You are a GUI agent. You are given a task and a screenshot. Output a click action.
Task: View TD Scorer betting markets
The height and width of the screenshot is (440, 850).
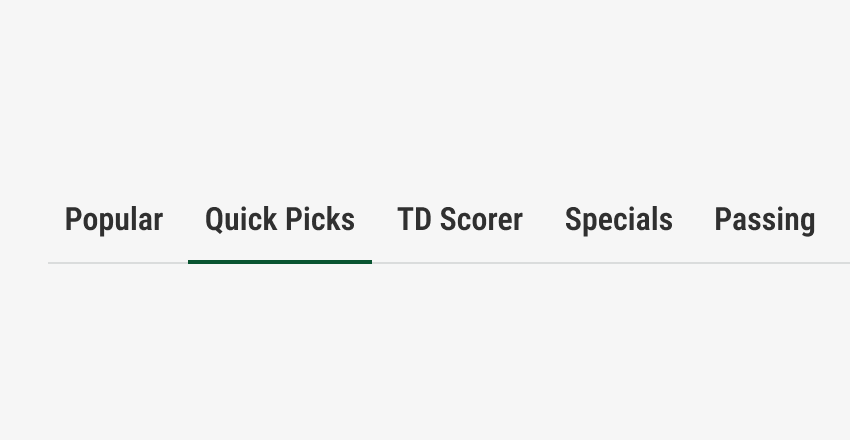click(x=460, y=220)
